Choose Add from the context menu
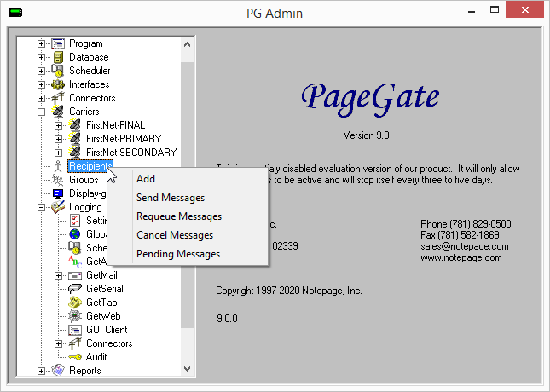This screenshot has width=550, height=392. [146, 179]
